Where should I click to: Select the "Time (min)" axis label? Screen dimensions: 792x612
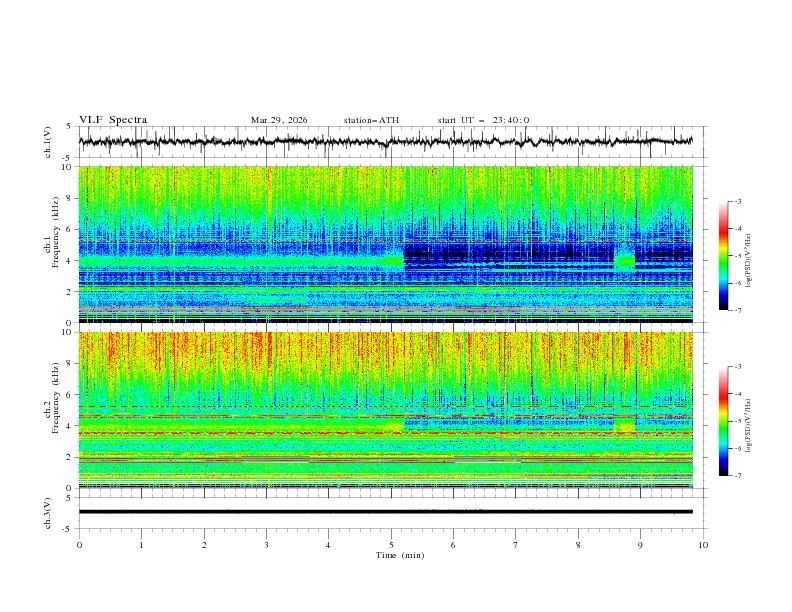point(400,555)
